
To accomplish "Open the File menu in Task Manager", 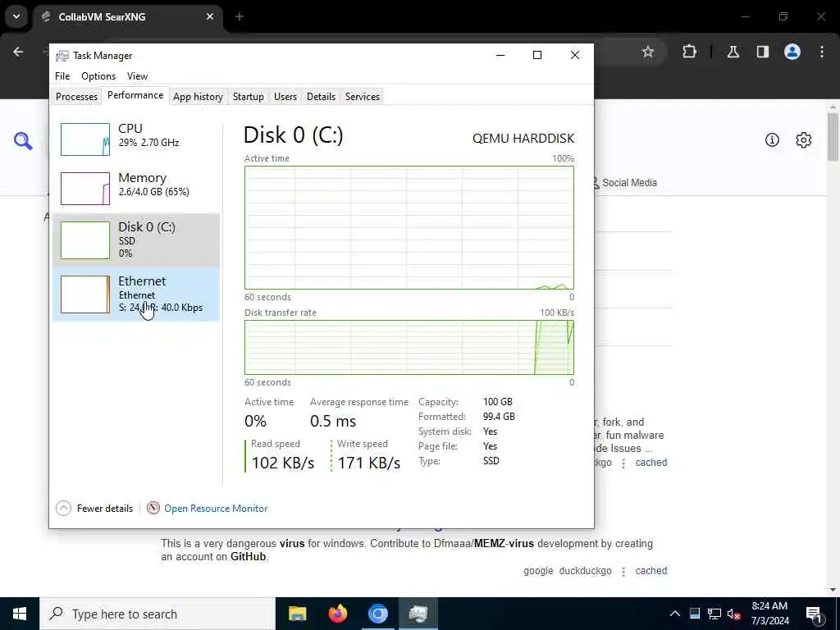I will [x=62, y=76].
